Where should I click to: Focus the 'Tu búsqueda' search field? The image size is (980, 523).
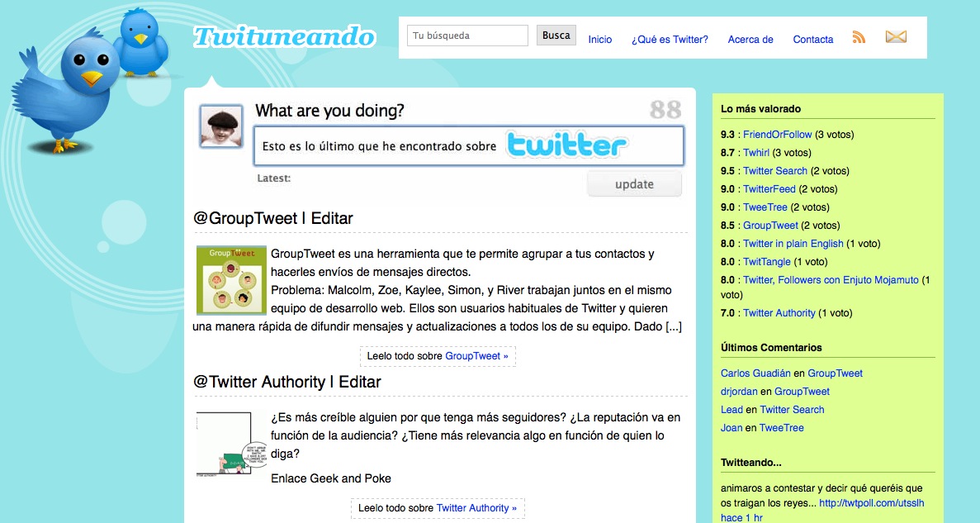click(467, 36)
